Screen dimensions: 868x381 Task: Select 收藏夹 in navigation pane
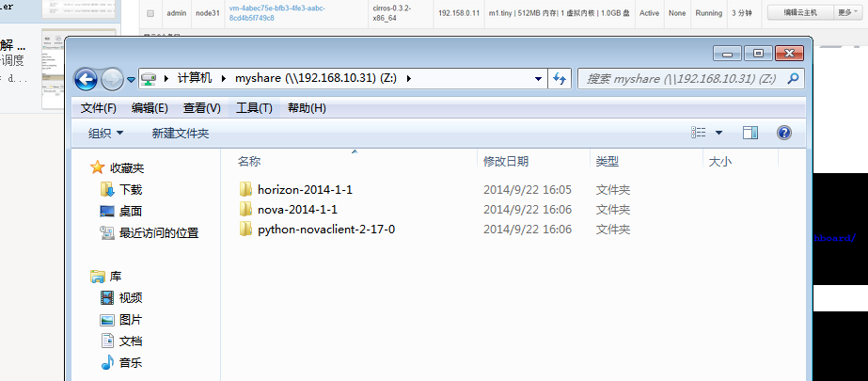click(127, 167)
